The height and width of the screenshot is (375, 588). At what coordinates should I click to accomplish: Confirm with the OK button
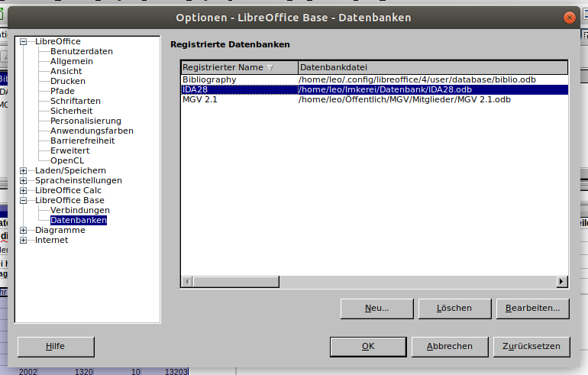[368, 347]
